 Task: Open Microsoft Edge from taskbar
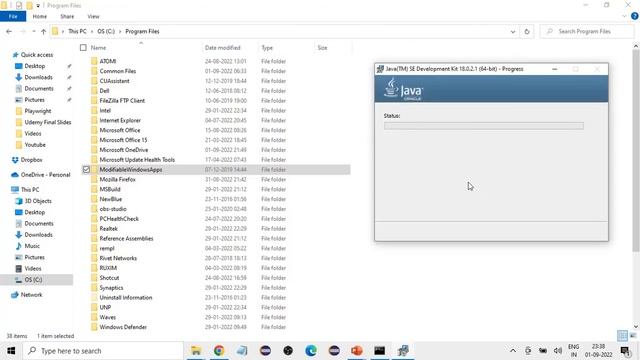click(311, 351)
